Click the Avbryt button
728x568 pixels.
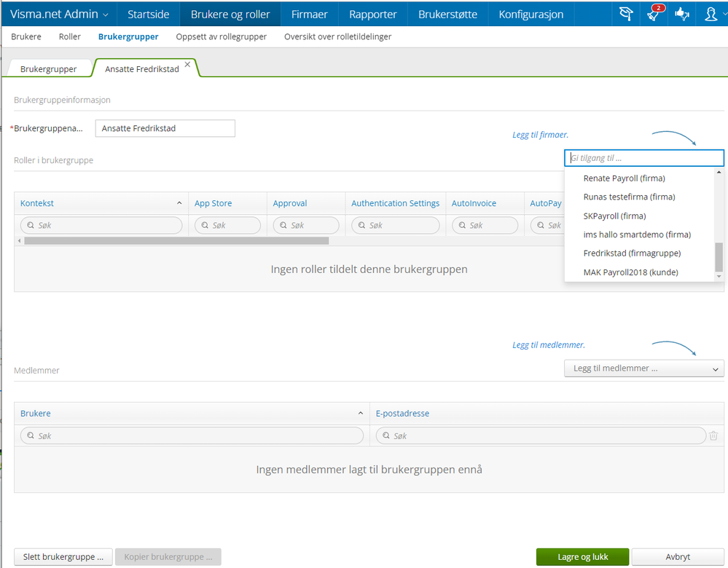(678, 557)
